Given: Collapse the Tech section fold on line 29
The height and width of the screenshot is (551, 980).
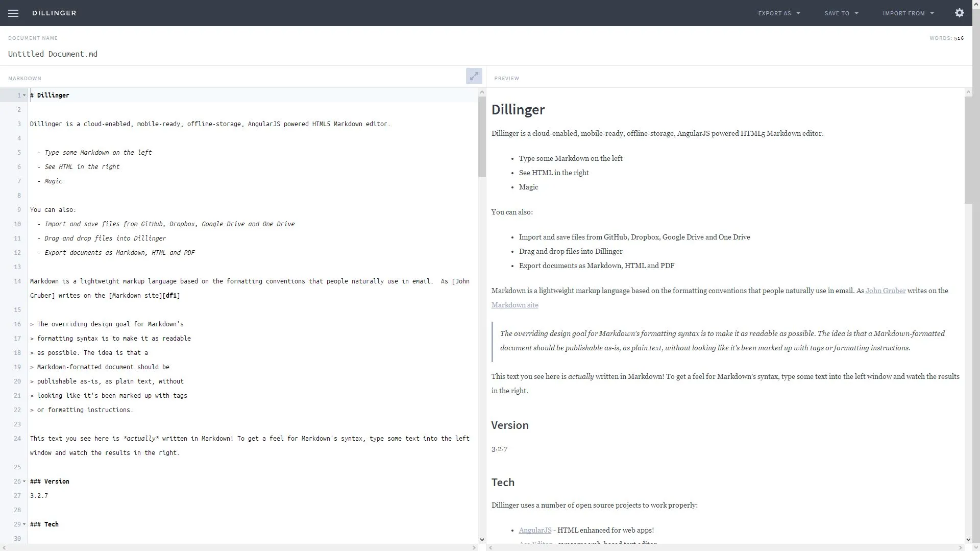Looking at the screenshot, I should tap(23, 524).
